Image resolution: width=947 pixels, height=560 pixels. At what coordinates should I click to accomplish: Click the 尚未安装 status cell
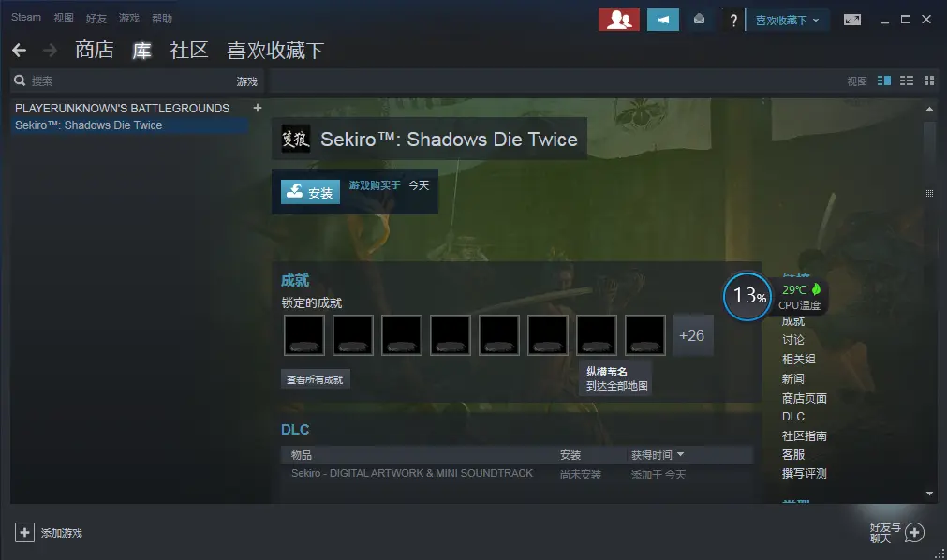(581, 474)
